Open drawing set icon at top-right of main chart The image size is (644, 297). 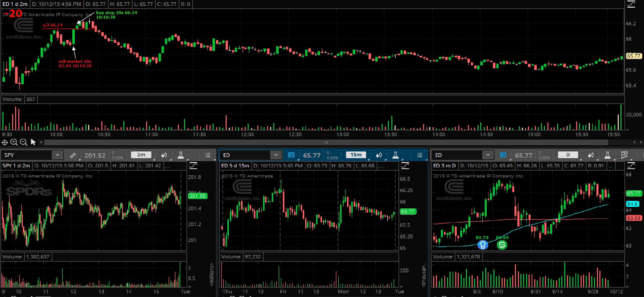tap(631, 4)
